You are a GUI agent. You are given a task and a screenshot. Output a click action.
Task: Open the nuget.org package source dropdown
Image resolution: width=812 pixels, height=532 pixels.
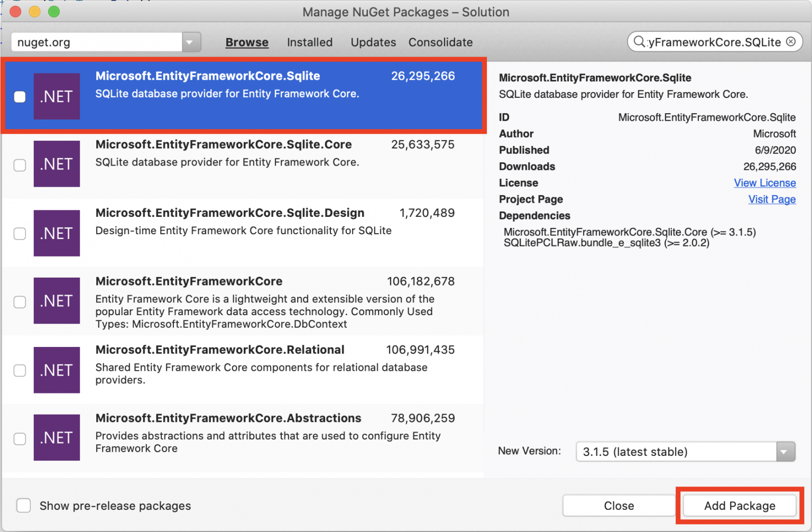pos(190,42)
